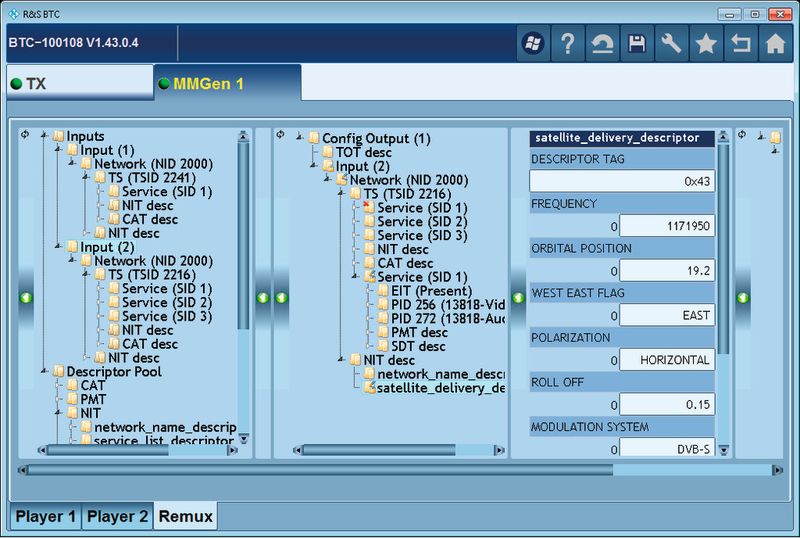This screenshot has width=800, height=538.
Task: Click the back return arrow icon
Action: (x=741, y=43)
